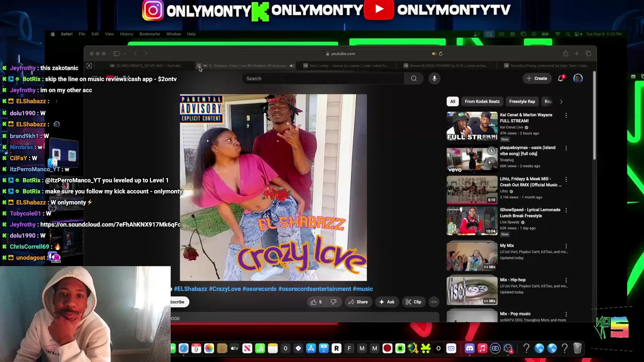Open Apple TV from the Dock

pos(234,348)
